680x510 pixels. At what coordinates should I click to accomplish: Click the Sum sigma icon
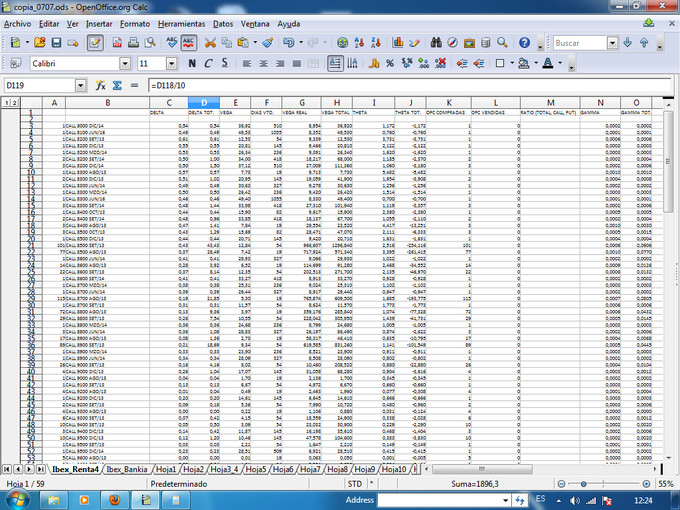coord(117,86)
